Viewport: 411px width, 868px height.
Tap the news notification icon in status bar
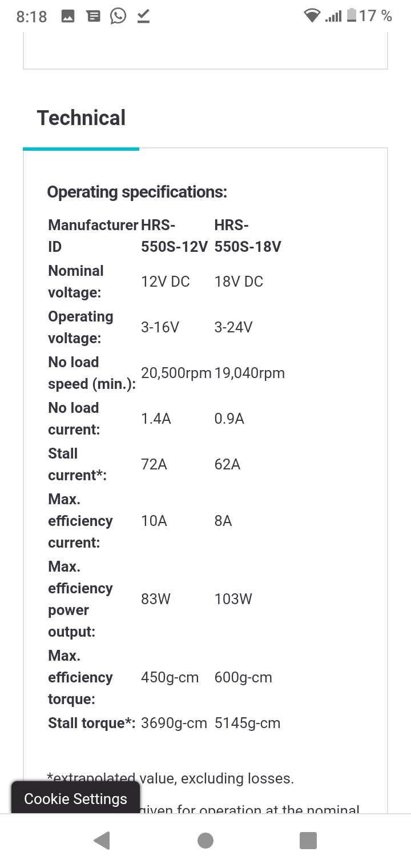pyautogui.click(x=93, y=16)
